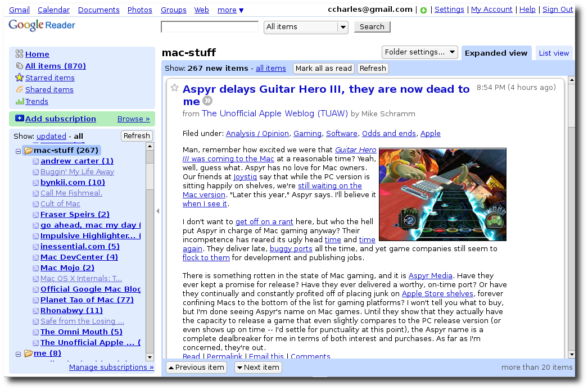Image resolution: width=588 pixels, height=390 pixels.
Task: Click subscription list scroll down arrow
Action: pos(150,357)
